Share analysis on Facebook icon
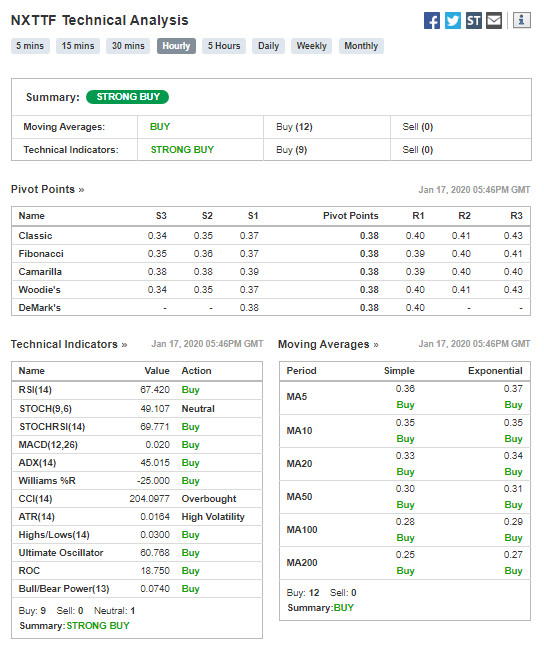The height and width of the screenshot is (650, 544). point(432,20)
